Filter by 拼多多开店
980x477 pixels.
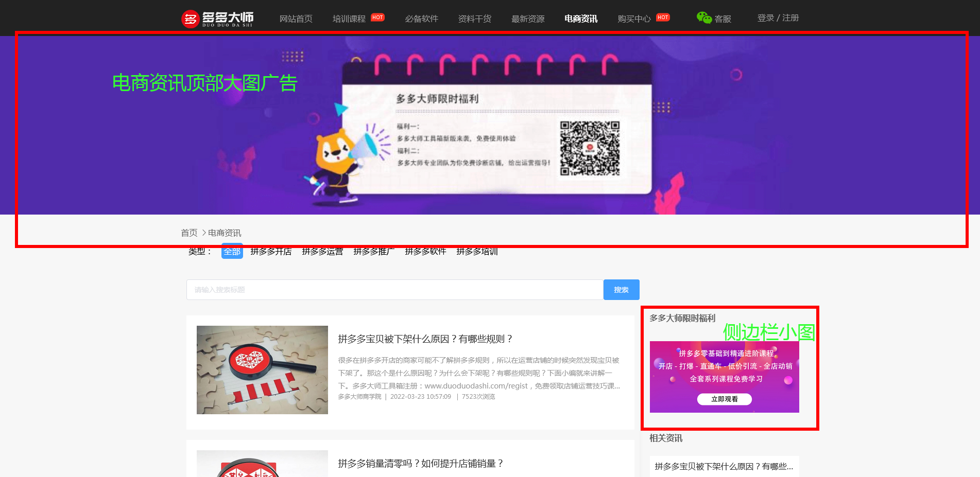271,251
